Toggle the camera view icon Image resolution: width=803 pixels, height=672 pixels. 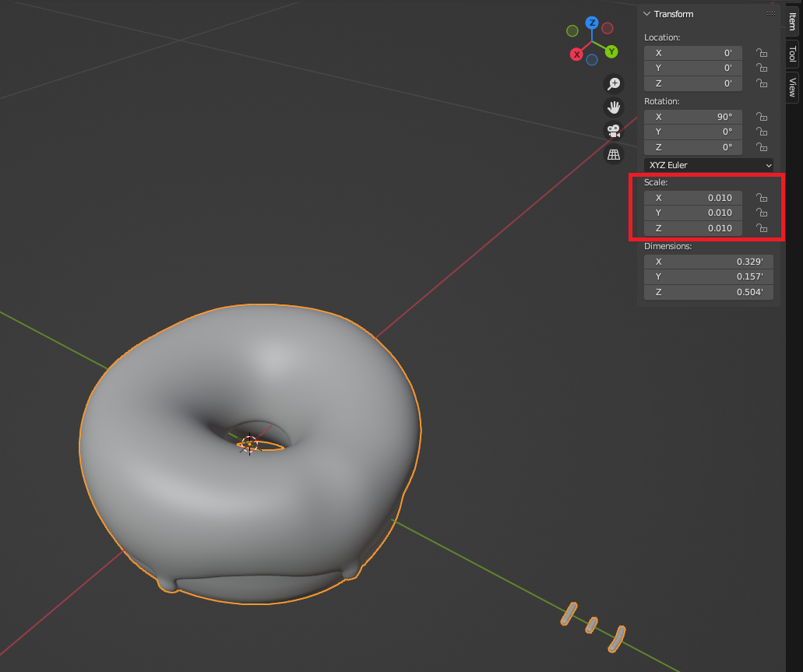[x=614, y=131]
